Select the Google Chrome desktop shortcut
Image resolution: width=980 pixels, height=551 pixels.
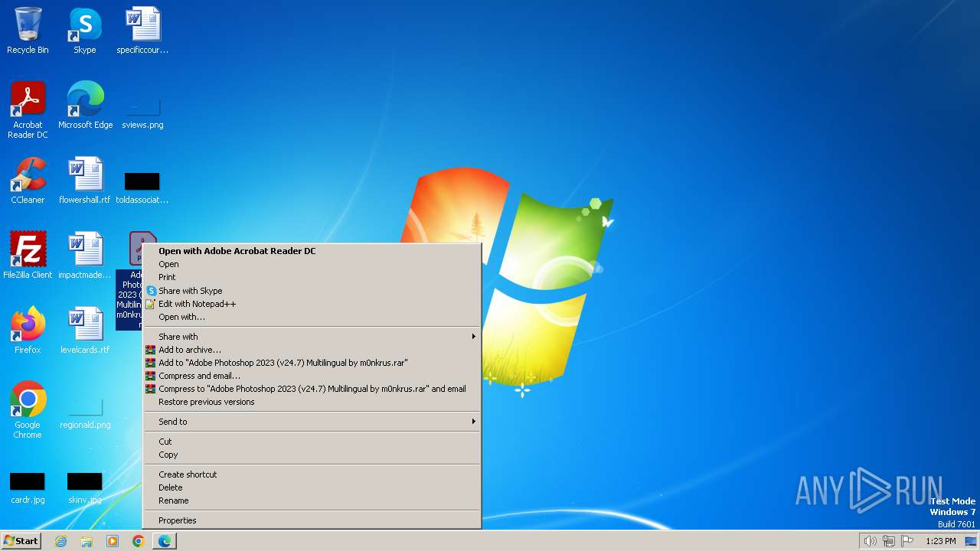point(28,410)
